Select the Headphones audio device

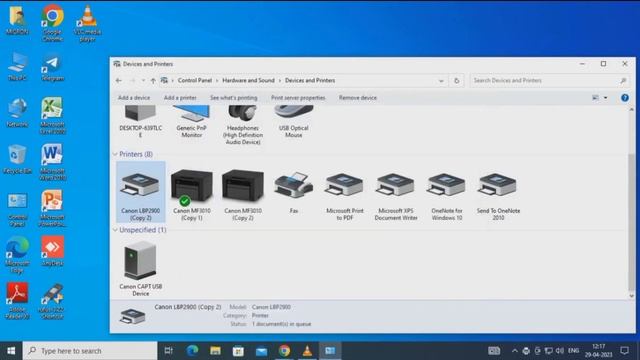click(243, 124)
